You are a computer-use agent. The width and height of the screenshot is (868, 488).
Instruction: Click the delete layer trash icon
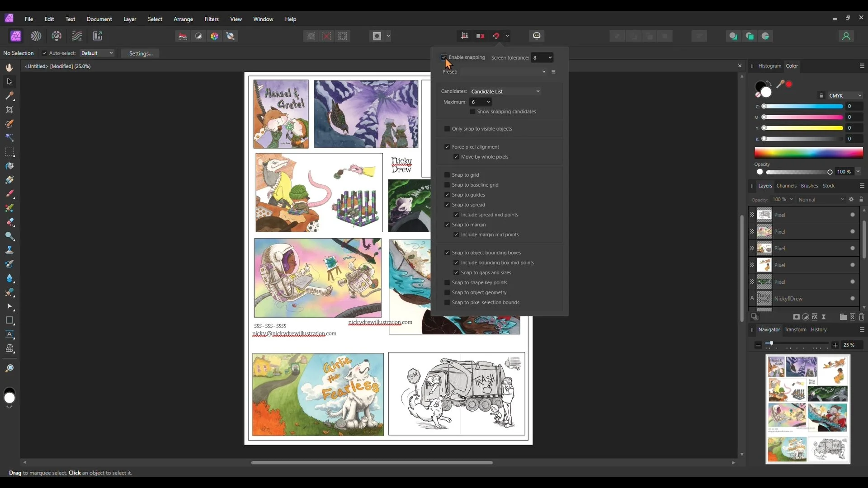pyautogui.click(x=862, y=317)
